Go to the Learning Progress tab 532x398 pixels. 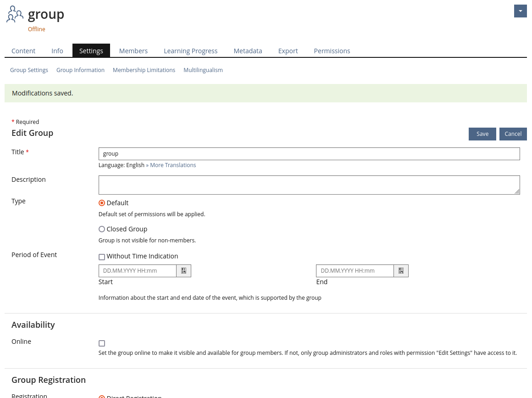190,51
